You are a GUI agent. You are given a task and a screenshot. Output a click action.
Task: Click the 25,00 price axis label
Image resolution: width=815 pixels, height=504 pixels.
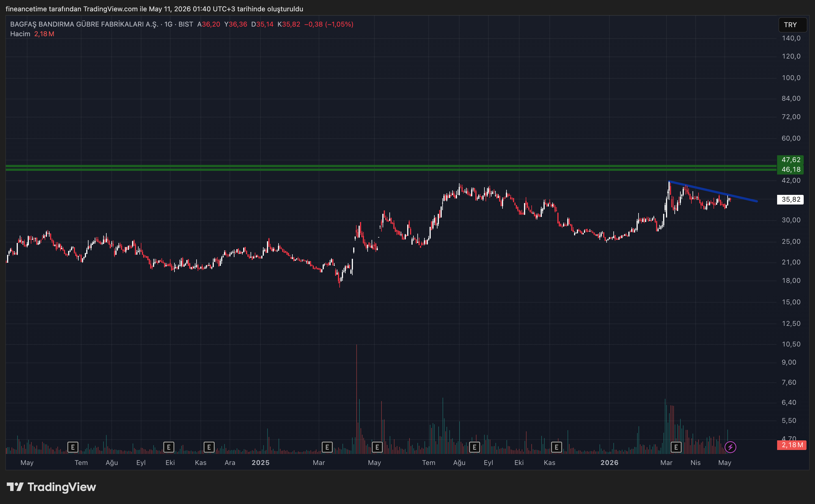tap(791, 242)
